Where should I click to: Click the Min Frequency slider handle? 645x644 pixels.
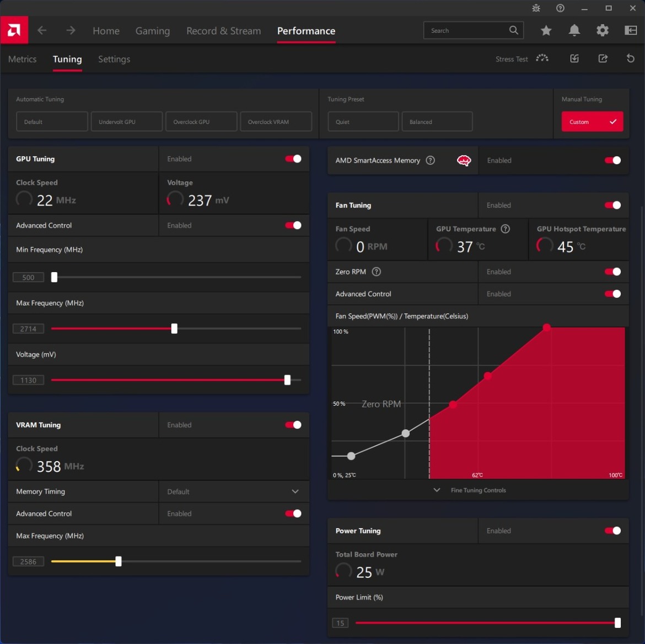click(54, 277)
